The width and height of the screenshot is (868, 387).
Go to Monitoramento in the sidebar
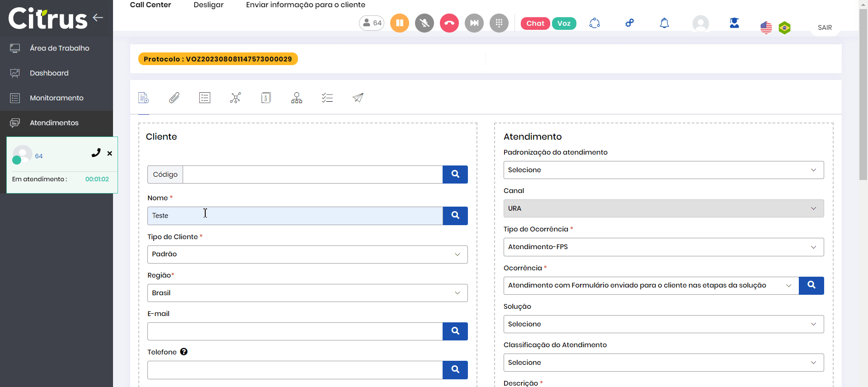[57, 98]
